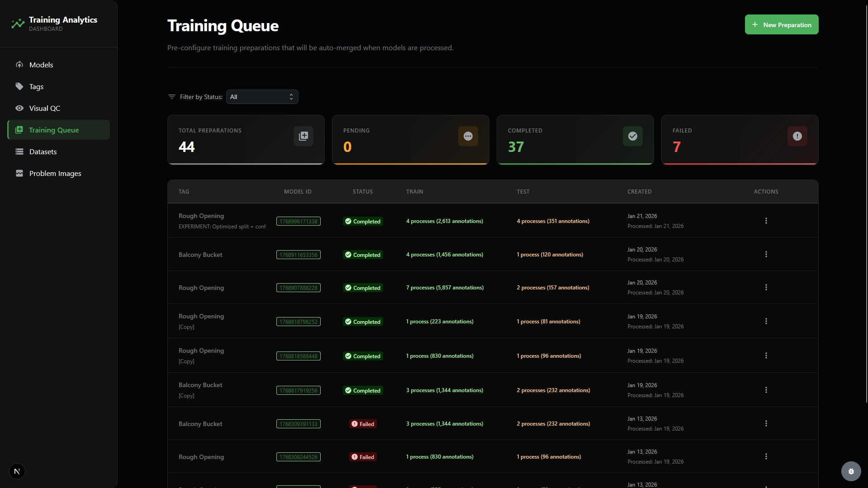
Task: Click model ID 1768818798252
Action: tap(299, 322)
